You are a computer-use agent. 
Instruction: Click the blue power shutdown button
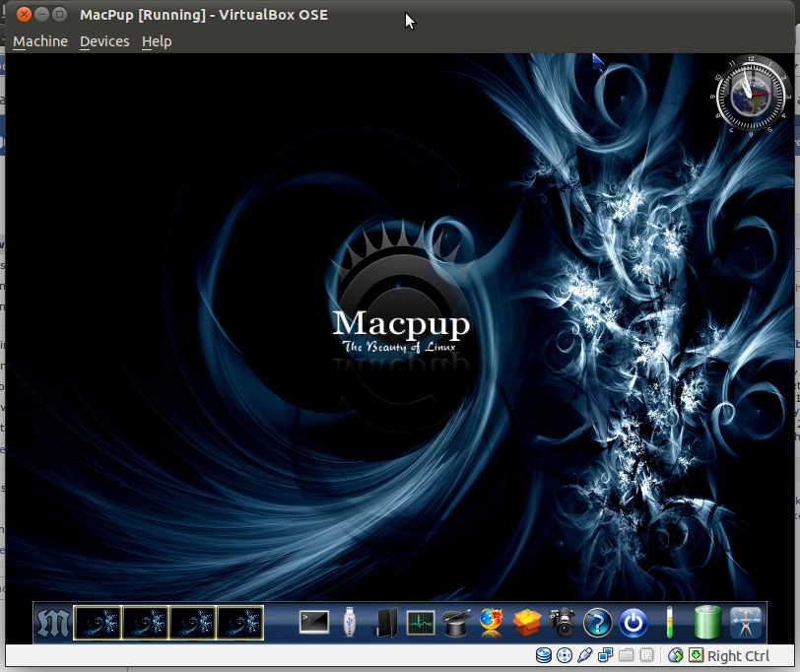pyautogui.click(x=633, y=623)
